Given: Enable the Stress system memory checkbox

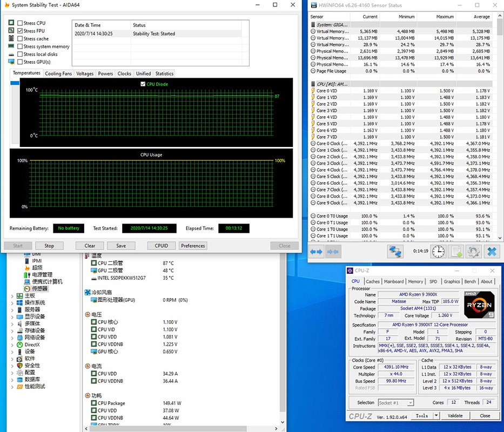Looking at the screenshot, I should 20,46.
